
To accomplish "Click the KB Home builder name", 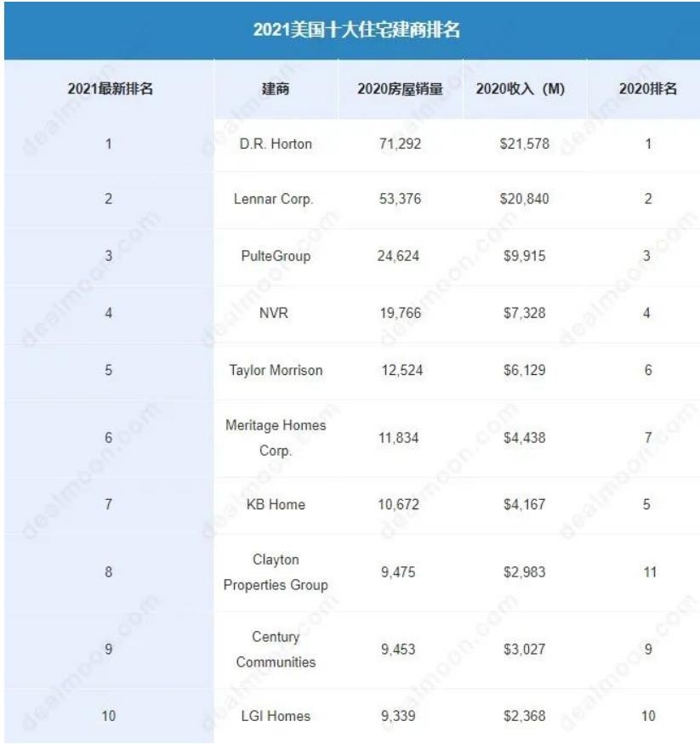I will 276,504.
